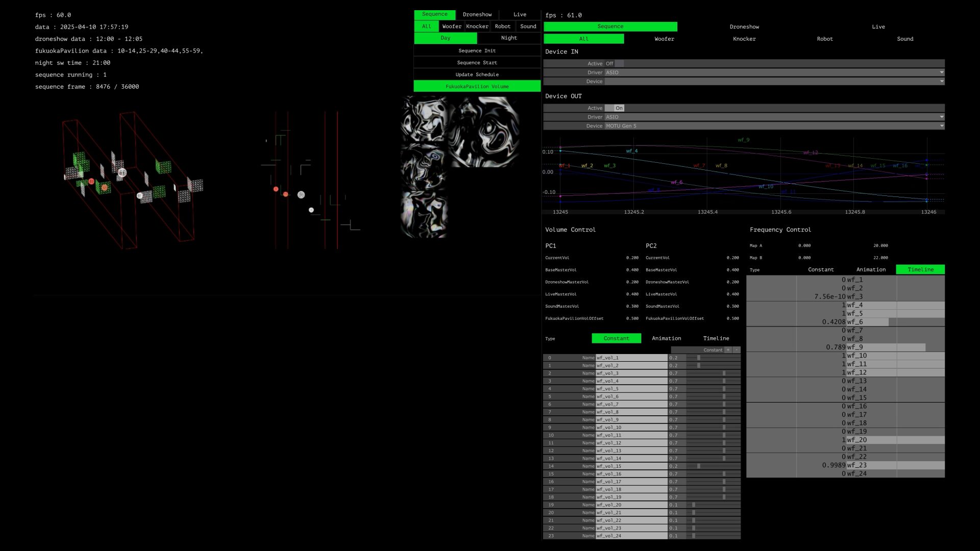Select Animation type in Volume Control
980x551 pixels.
[x=666, y=338]
